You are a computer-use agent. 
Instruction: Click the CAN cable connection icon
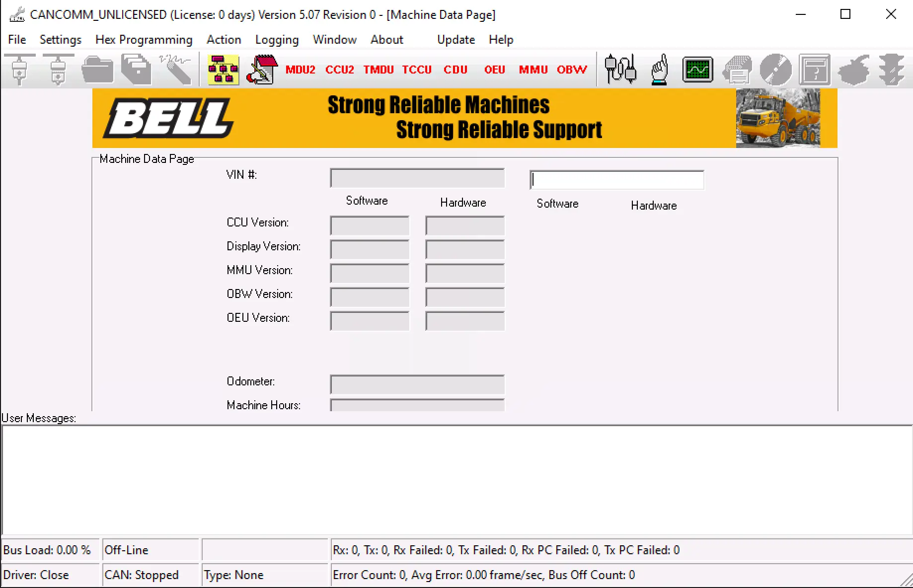pos(620,70)
